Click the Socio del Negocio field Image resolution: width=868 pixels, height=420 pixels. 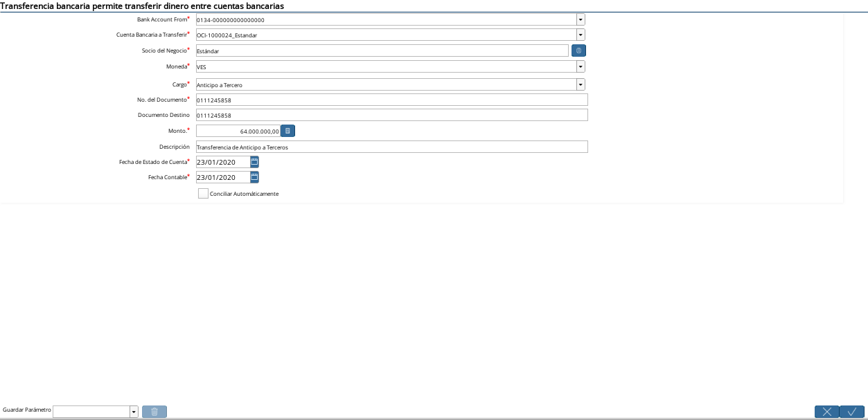pos(382,51)
